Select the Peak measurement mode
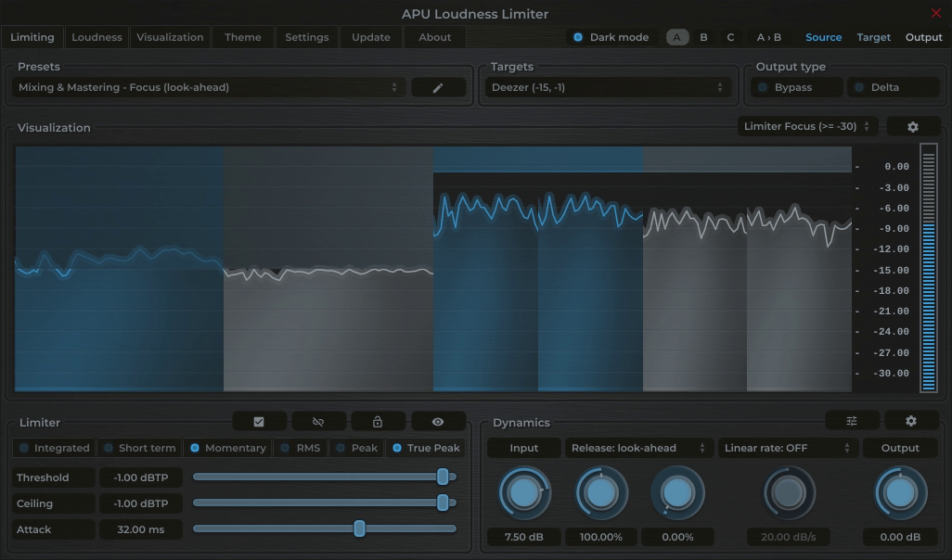952x560 pixels. pyautogui.click(x=357, y=447)
